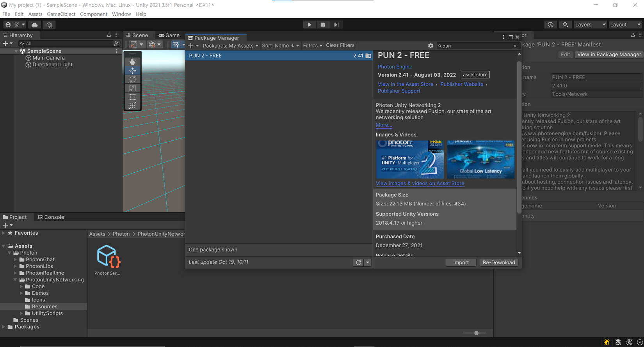Open the Filters dropdown
The height and width of the screenshot is (347, 644).
313,46
